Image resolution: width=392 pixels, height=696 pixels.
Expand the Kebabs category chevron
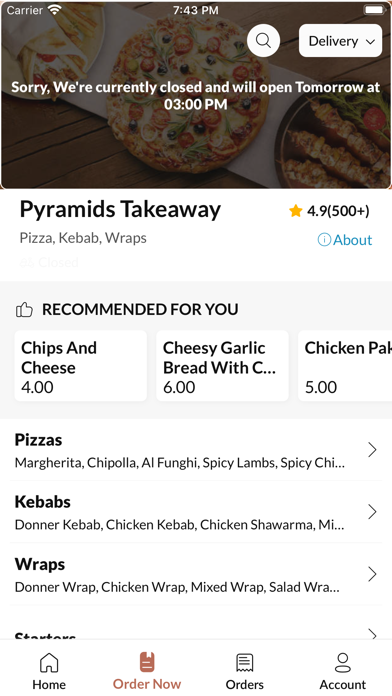[372, 512]
